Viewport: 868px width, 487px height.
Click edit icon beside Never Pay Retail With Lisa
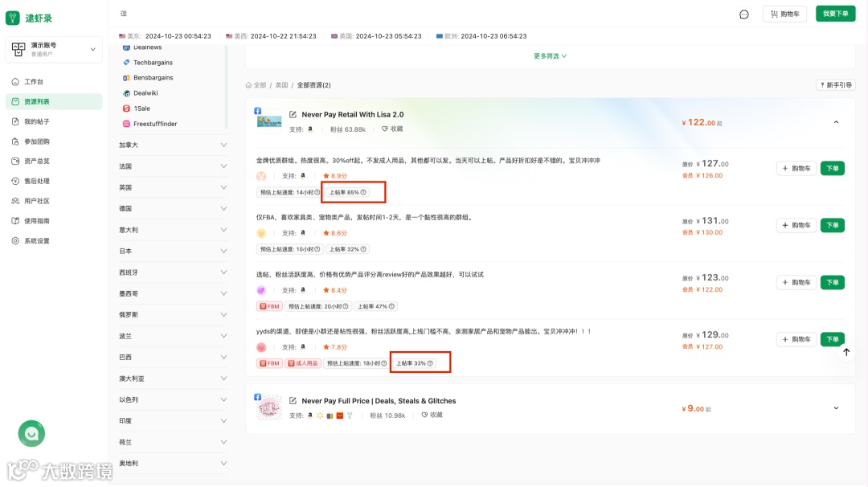point(293,115)
